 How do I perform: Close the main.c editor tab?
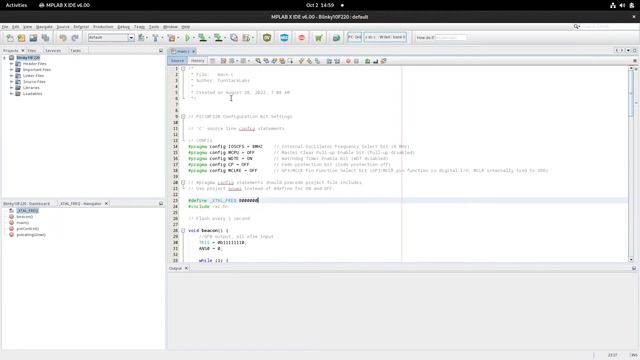193,51
